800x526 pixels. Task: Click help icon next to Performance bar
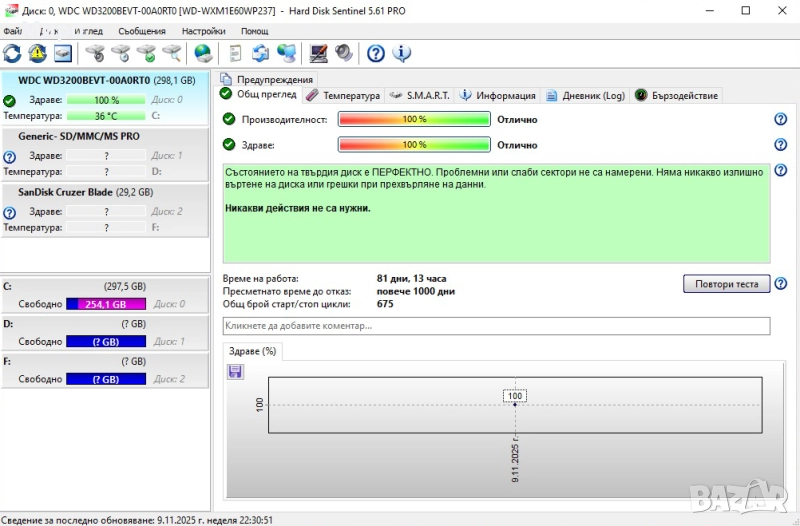click(780, 119)
